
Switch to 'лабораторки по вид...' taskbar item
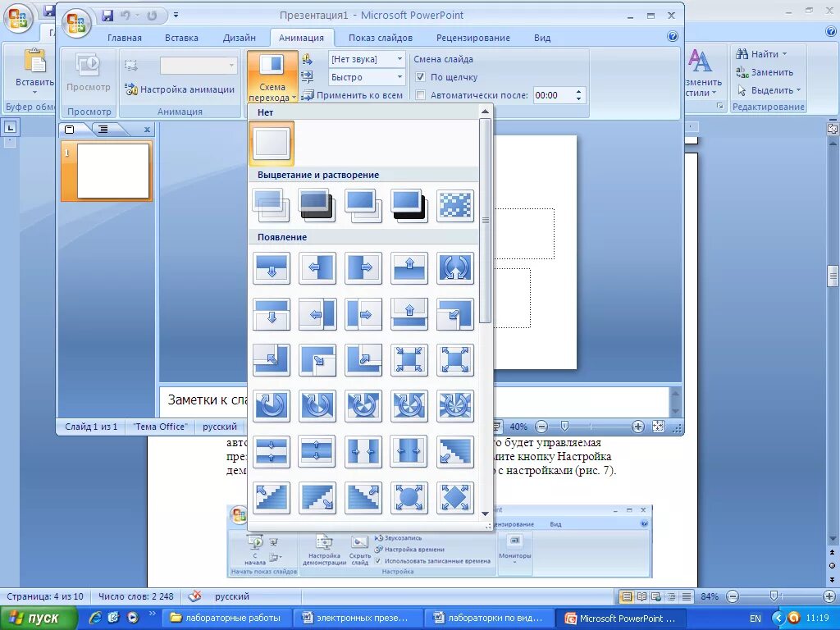(489, 618)
